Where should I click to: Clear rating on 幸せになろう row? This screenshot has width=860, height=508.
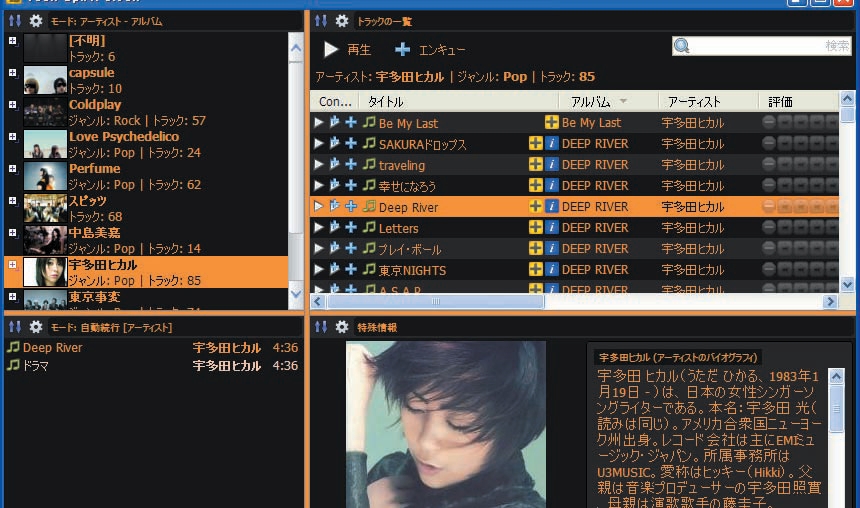769,185
